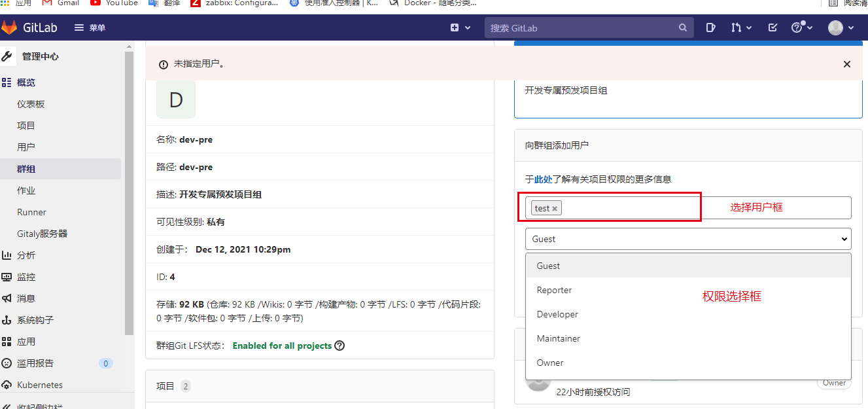Open the 菜单 hamburger menu

coord(90,27)
